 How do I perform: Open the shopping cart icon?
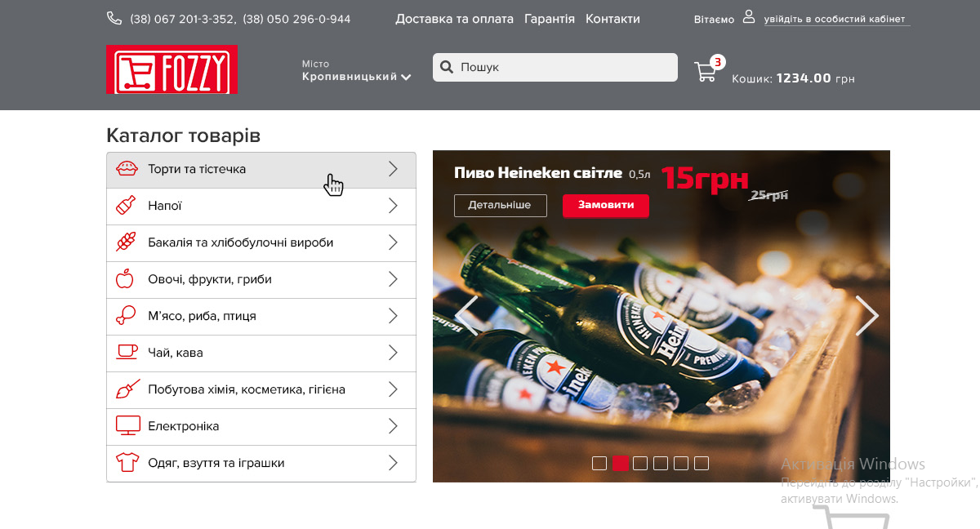point(705,73)
